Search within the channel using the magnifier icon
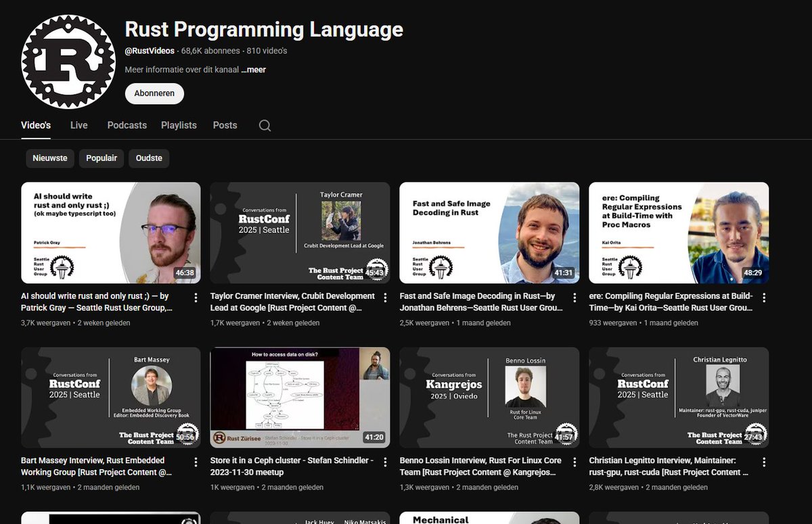 [265, 126]
